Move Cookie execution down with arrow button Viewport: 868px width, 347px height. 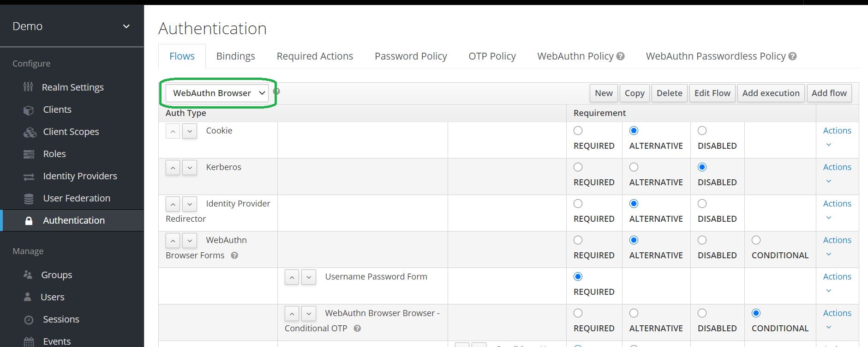click(x=190, y=131)
